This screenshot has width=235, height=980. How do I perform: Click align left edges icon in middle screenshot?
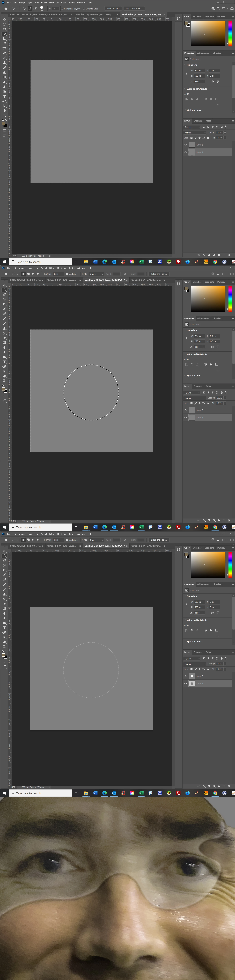(x=186, y=364)
